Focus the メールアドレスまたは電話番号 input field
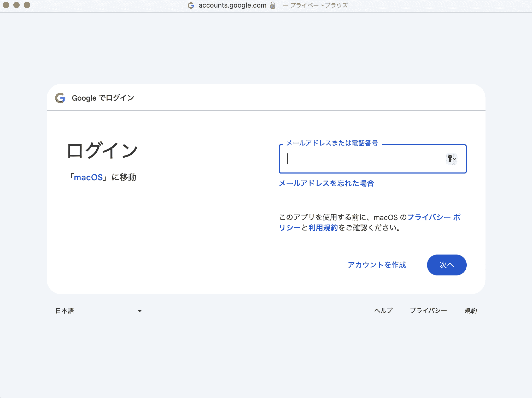532x398 pixels. (372, 159)
